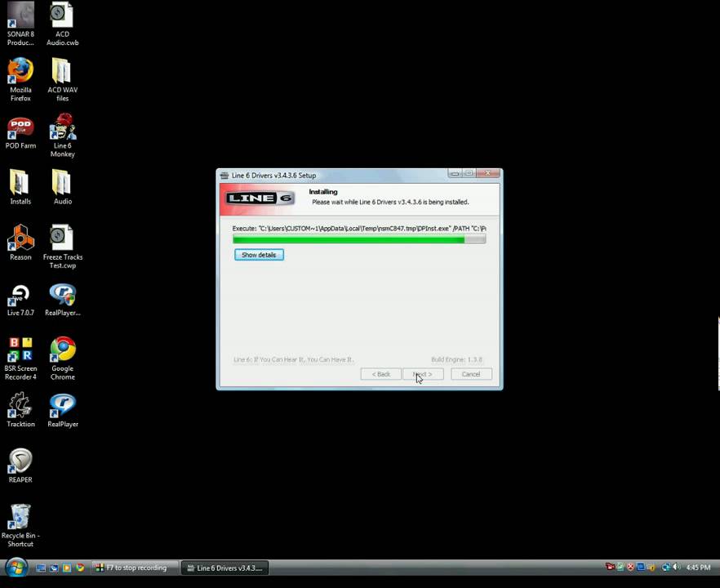The width and height of the screenshot is (720, 588).
Task: Select the Line 6 Drivers v3.4.3 taskbar button
Action: (225, 568)
